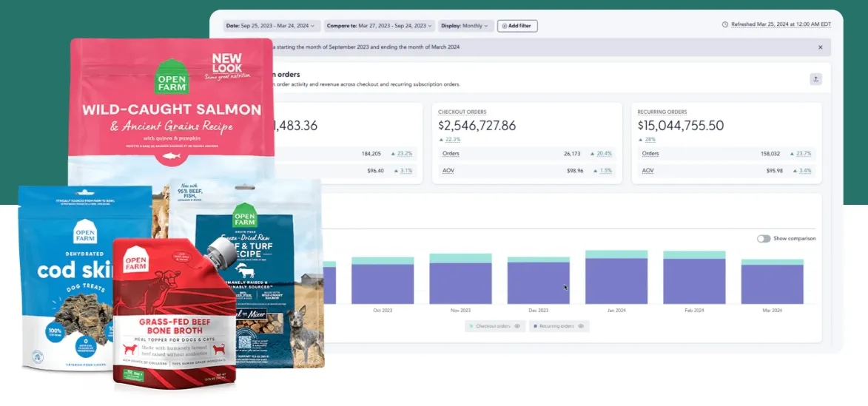Click the CHECKOUT ORDERS card heading

462,112
